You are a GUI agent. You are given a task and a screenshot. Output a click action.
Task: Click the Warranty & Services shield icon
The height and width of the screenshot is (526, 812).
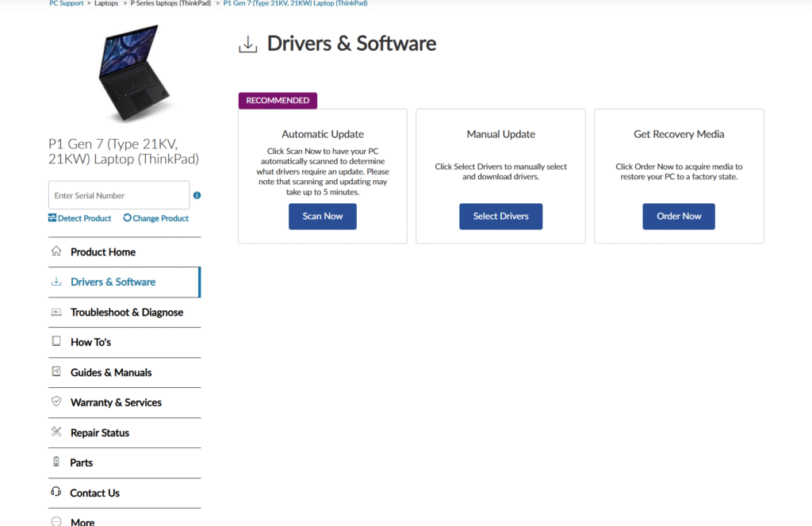point(56,402)
